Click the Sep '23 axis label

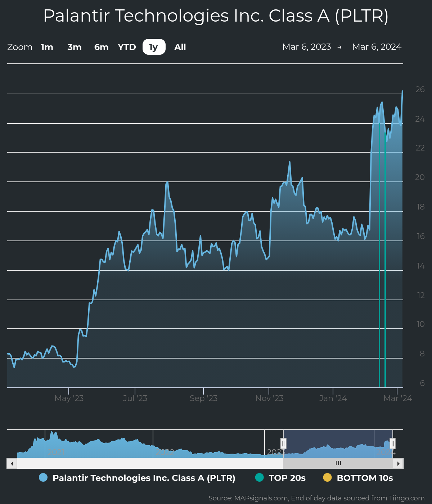(x=203, y=399)
